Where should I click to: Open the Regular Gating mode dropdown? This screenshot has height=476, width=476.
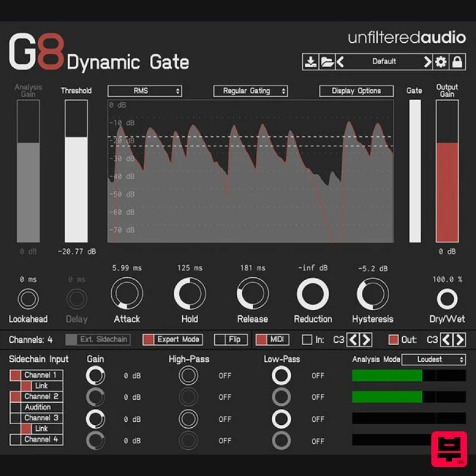coord(250,90)
